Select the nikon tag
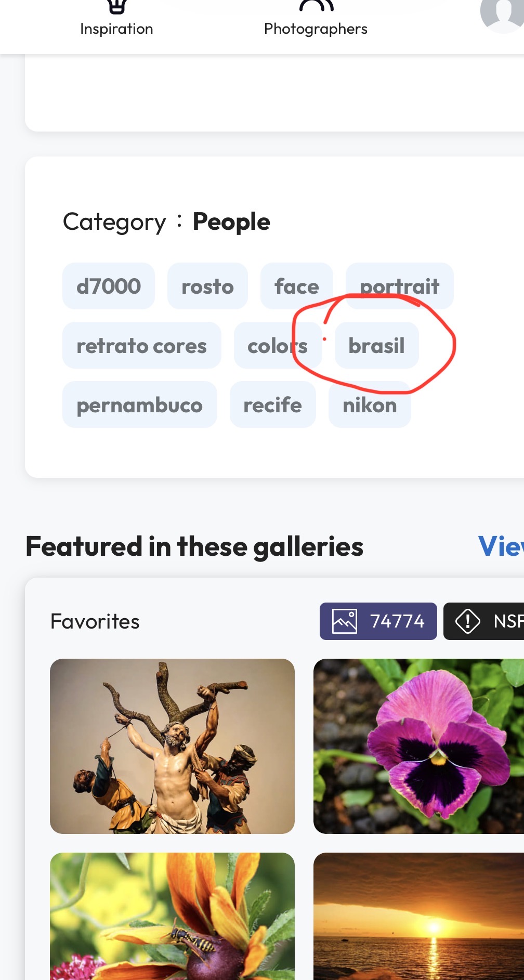This screenshot has height=980, width=524. coord(370,405)
